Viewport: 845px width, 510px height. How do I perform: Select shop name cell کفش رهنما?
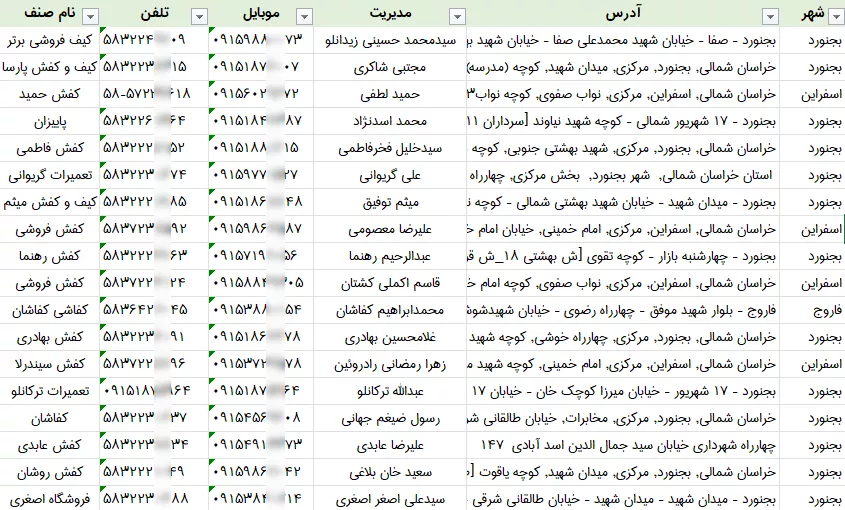tap(50, 256)
